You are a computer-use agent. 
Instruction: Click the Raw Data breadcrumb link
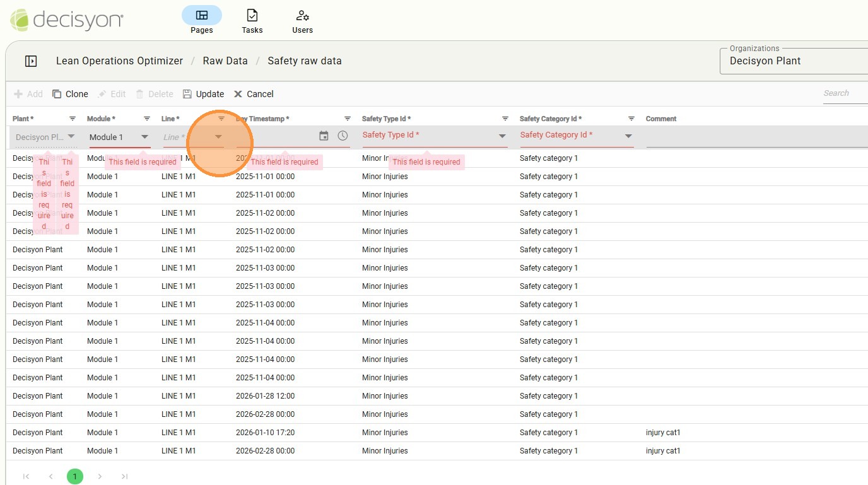point(225,61)
